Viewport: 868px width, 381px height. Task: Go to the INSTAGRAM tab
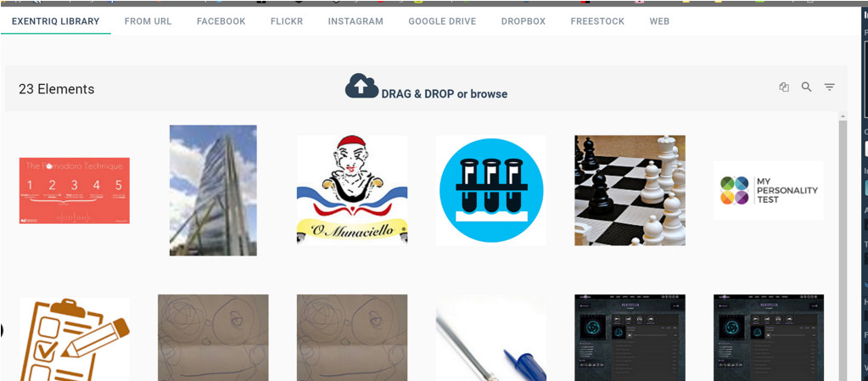[356, 21]
